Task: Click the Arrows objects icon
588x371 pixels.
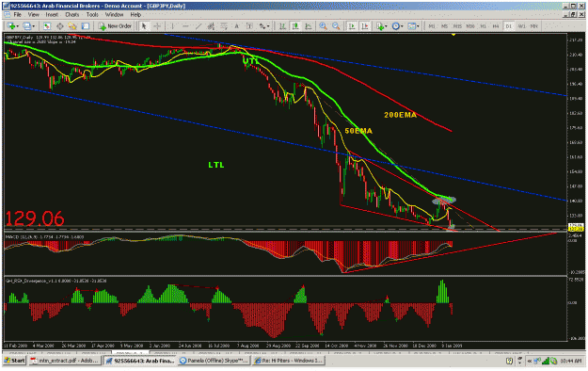Action: 262,26
